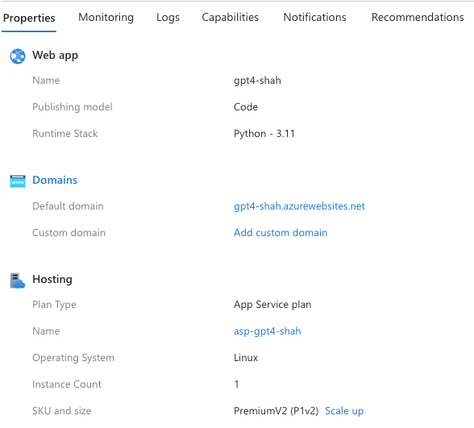Select the App Service plan value

(272, 305)
